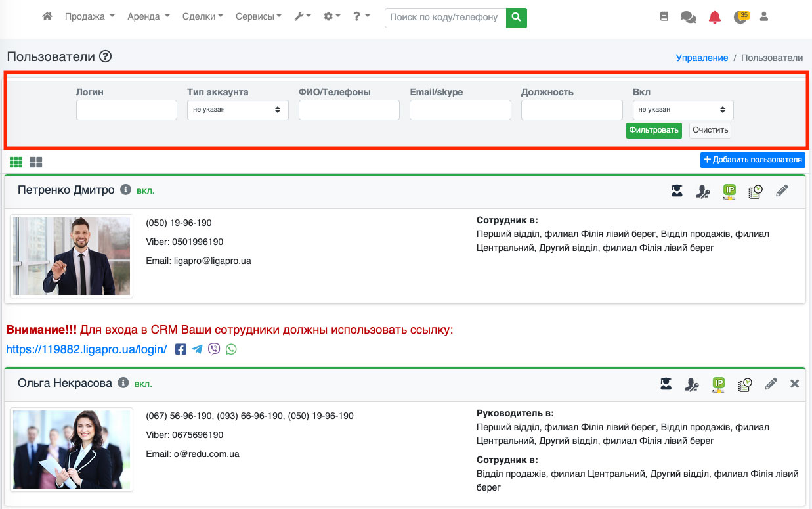Share the login link via Telegram

click(x=198, y=349)
